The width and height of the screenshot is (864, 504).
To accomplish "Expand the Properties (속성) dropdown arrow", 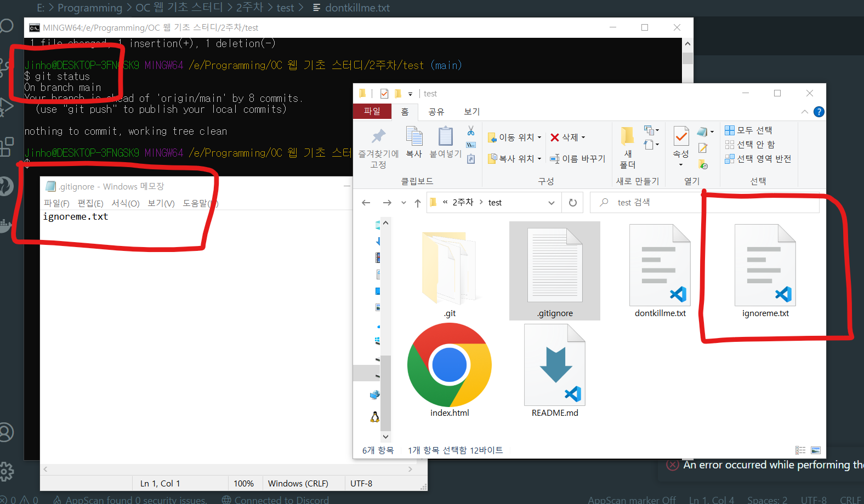I will pos(681,165).
